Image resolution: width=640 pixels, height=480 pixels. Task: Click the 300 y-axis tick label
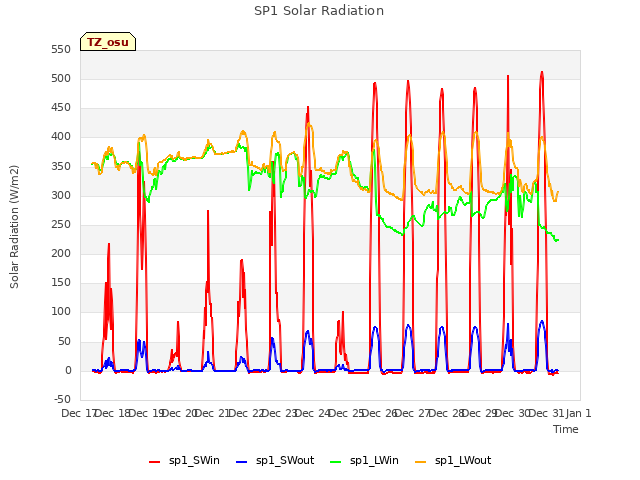click(61, 195)
